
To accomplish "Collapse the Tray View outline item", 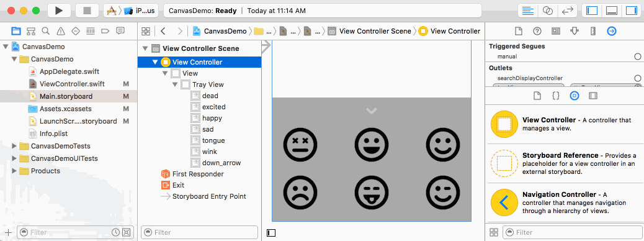I will [x=174, y=84].
